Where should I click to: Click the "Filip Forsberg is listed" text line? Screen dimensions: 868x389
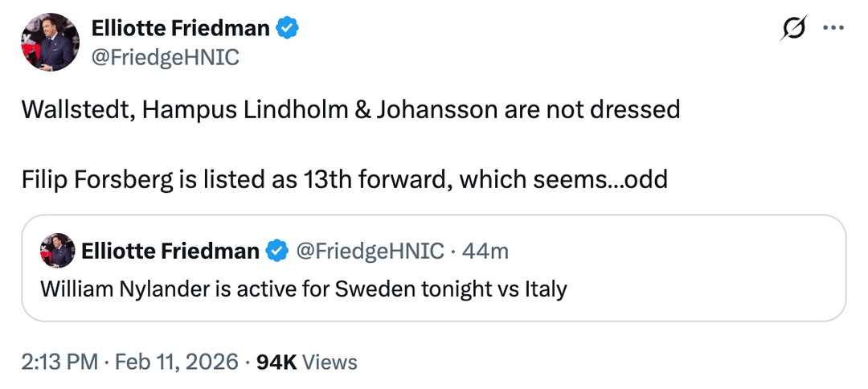[x=345, y=178]
